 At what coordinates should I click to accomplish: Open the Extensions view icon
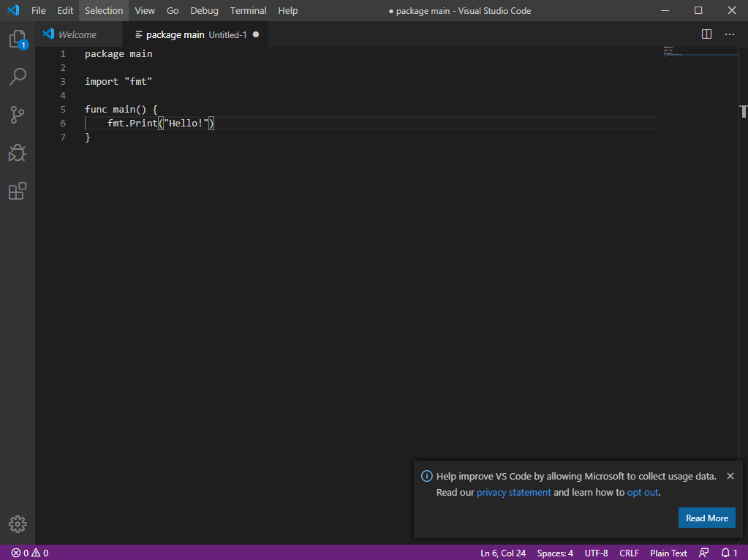click(18, 191)
